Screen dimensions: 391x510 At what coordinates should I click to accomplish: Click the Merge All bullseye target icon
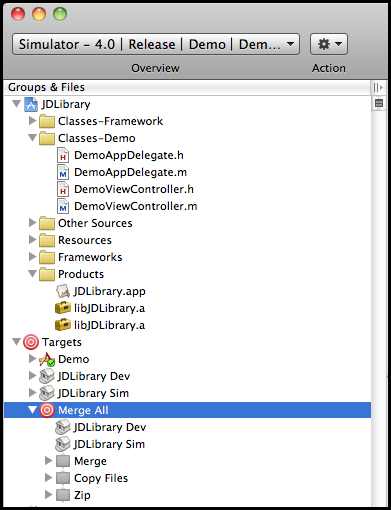pyautogui.click(x=47, y=410)
